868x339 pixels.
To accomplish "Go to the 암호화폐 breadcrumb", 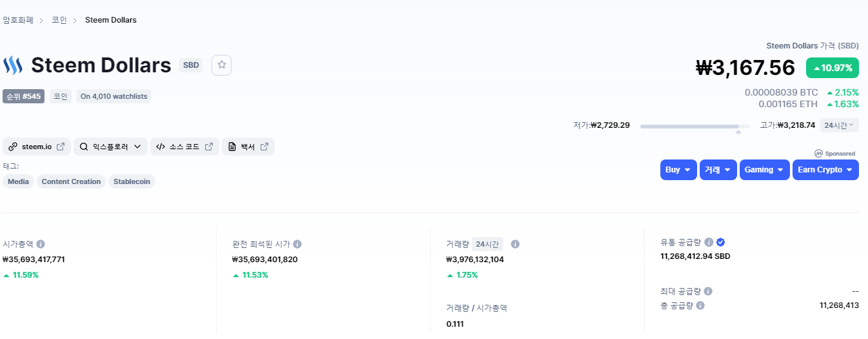I will coord(18,20).
